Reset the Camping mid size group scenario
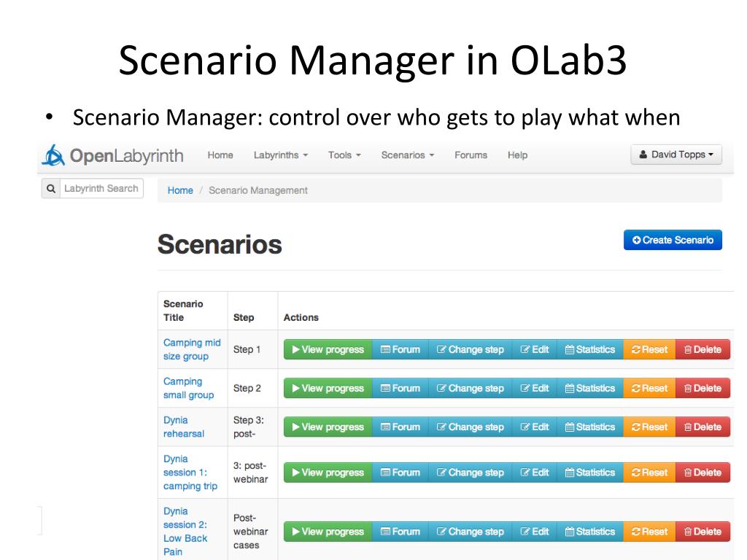The height and width of the screenshot is (560, 747). click(x=649, y=349)
